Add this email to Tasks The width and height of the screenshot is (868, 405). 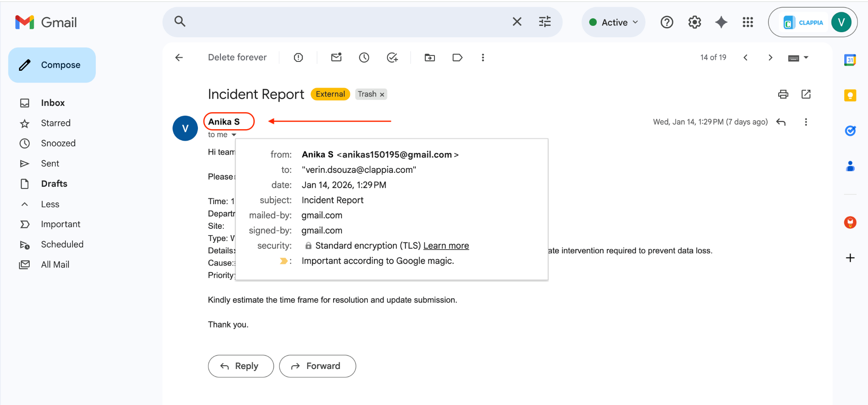[x=392, y=57]
